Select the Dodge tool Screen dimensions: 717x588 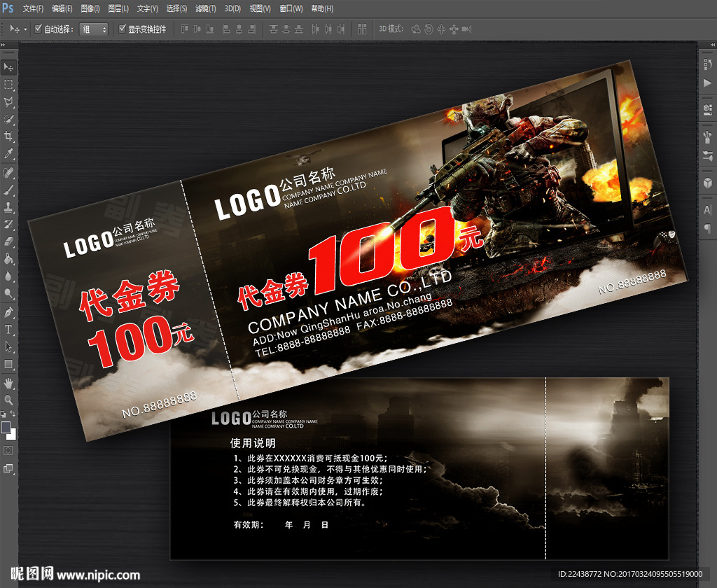(8, 293)
